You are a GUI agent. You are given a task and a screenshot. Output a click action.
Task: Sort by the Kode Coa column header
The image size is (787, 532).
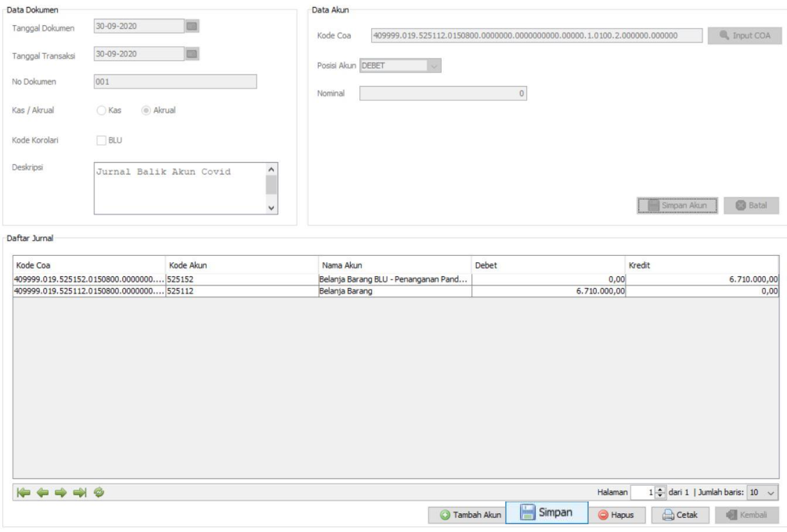pos(88,265)
